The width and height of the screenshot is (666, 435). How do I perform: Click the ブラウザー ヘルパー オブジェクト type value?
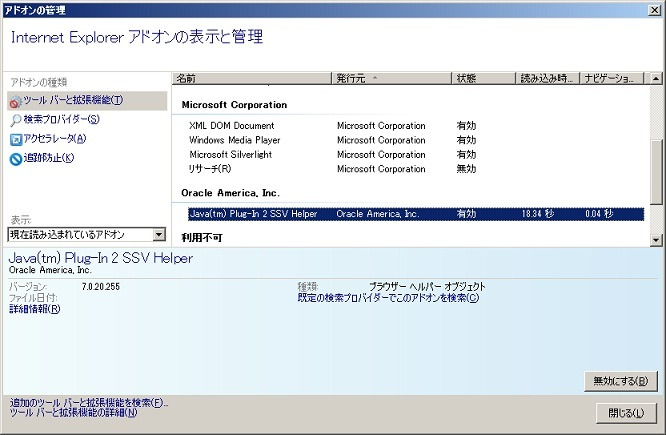[x=427, y=287]
